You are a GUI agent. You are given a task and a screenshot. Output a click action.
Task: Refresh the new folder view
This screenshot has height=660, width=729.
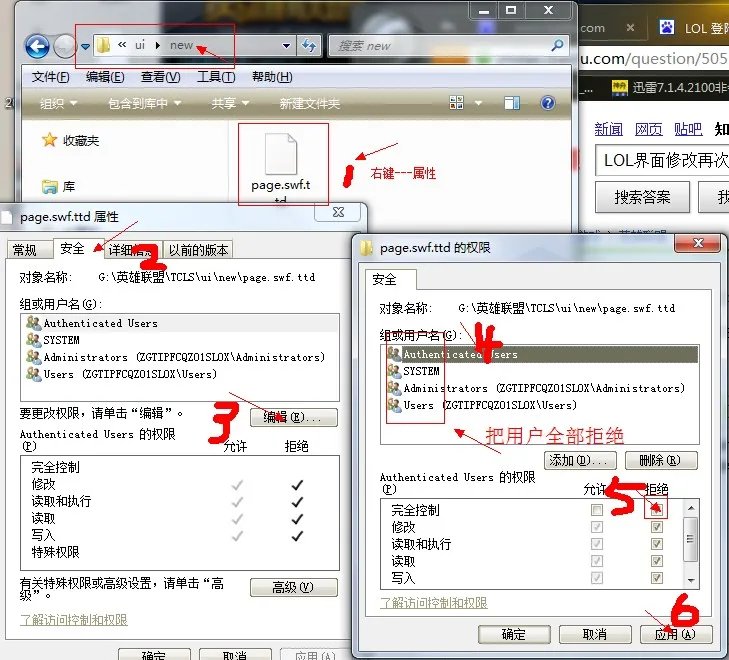309,46
